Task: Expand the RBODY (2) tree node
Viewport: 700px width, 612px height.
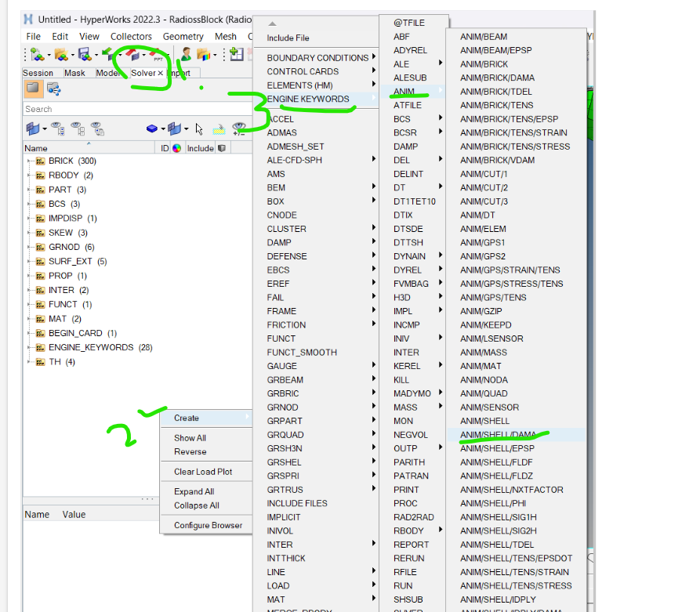Action: (x=29, y=176)
